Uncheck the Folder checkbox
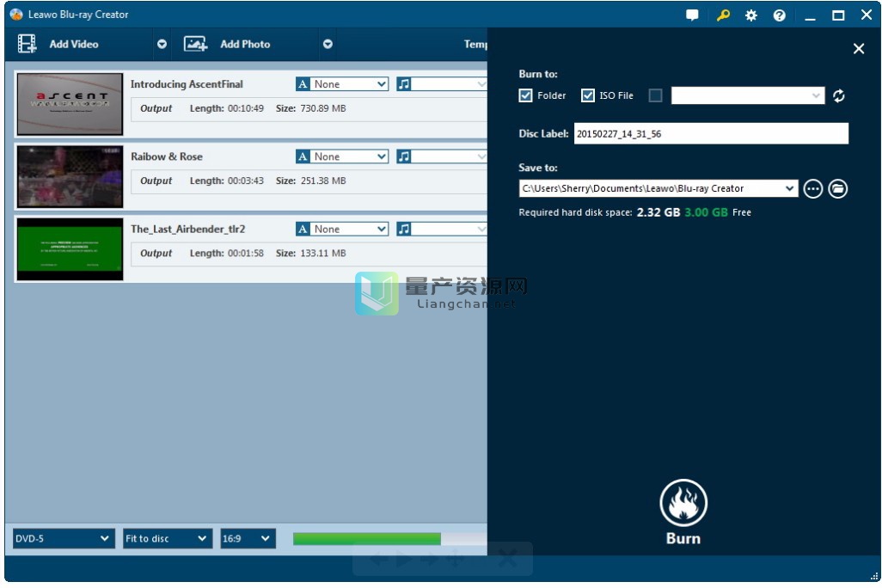Screen dimensions: 882x588 tap(525, 95)
